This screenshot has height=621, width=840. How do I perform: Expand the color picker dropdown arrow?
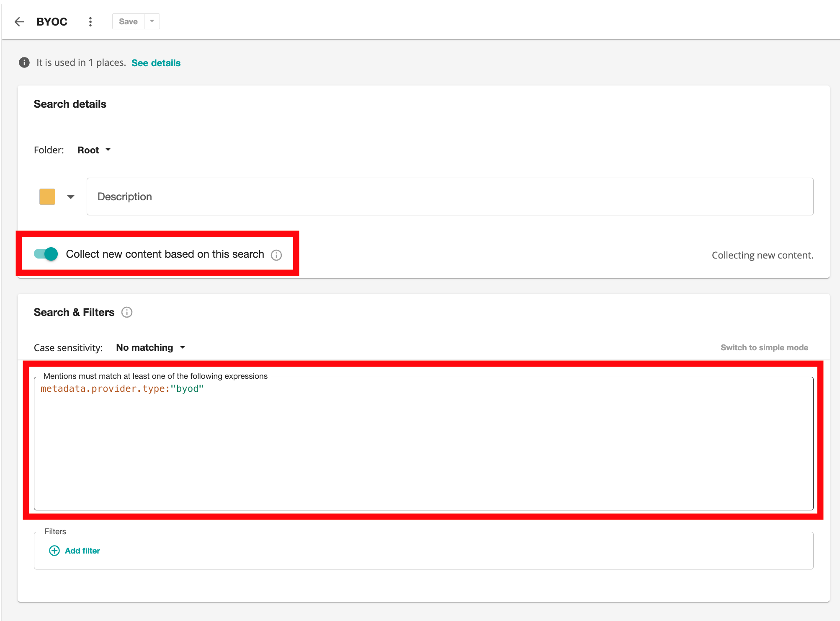(x=71, y=197)
